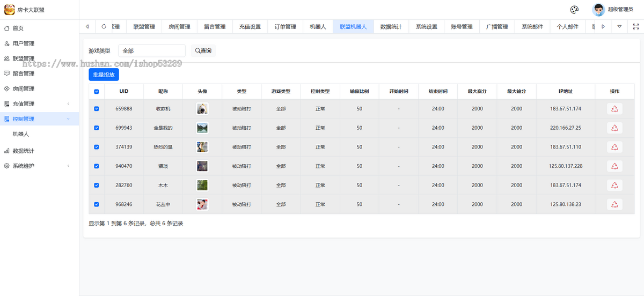Click the recycle icon for UID 968246

coord(614,204)
